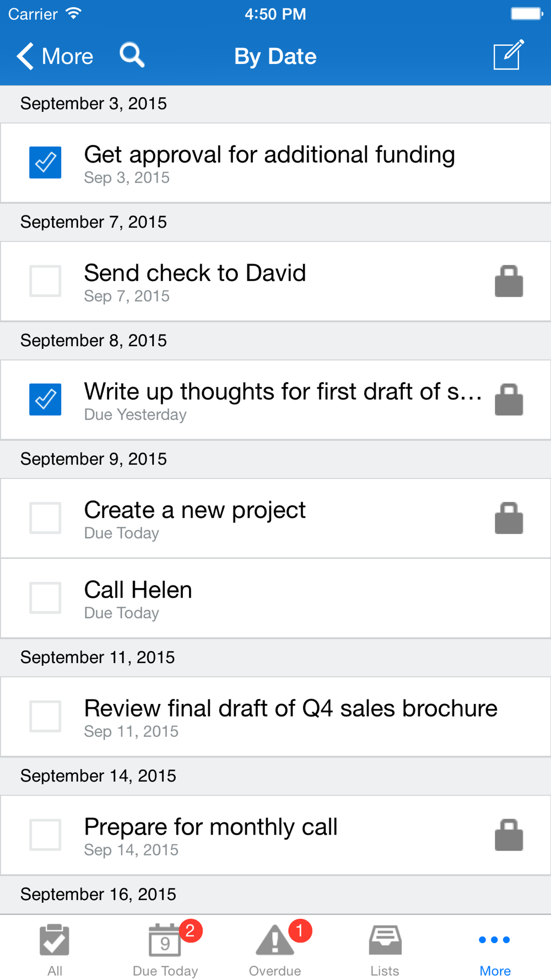
Task: Uncheck the Write up thoughts checkbox
Action: point(45,400)
